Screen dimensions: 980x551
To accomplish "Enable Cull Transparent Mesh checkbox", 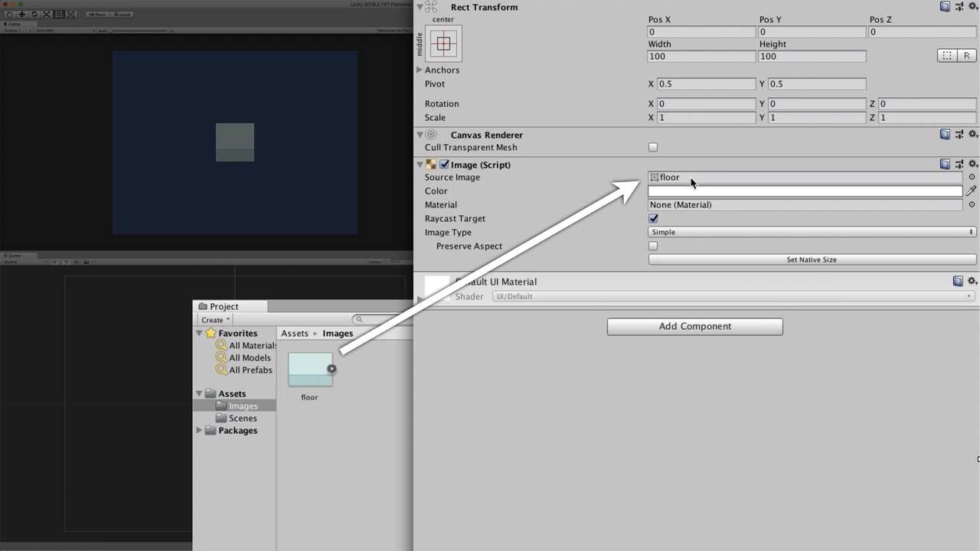I will (653, 147).
